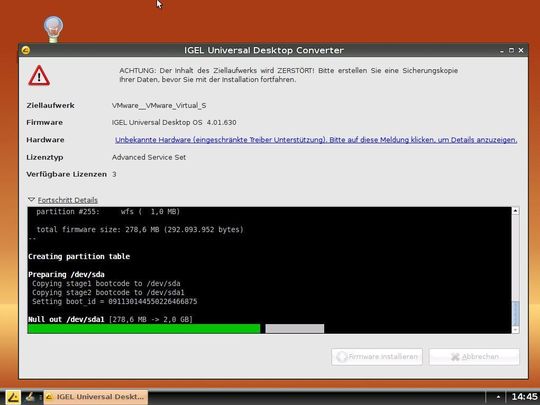Open the IGEL start menu in taskbar
Image resolution: width=540 pixels, height=405 pixels.
click(13, 397)
